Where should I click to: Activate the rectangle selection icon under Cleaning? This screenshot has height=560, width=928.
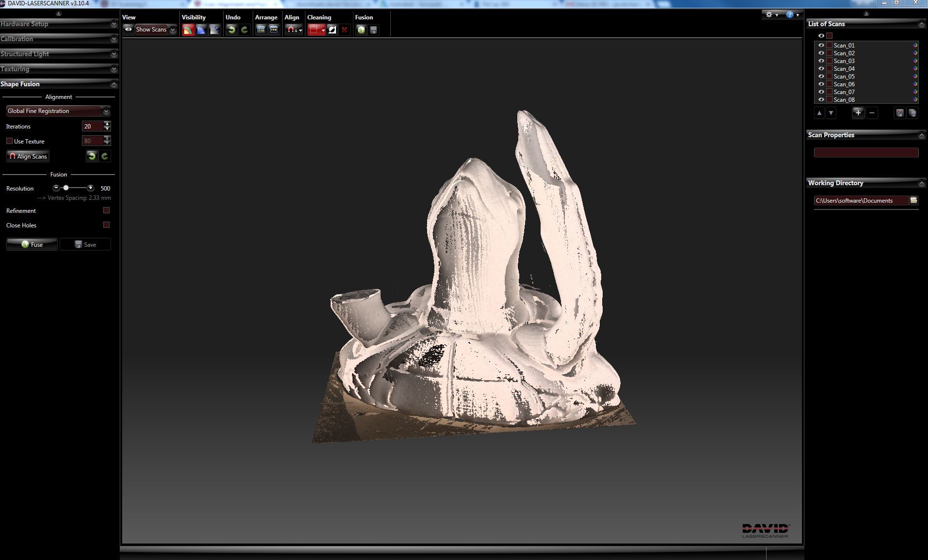pyautogui.click(x=315, y=30)
